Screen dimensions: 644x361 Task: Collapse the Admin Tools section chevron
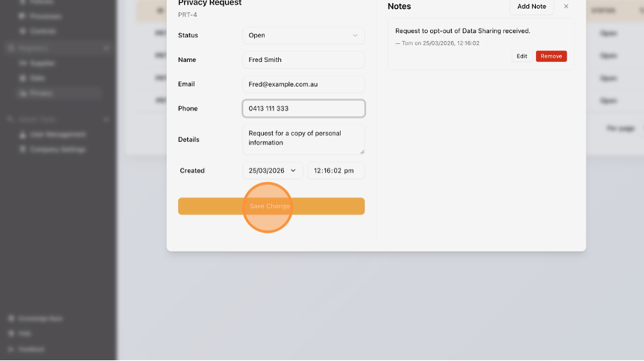pos(107,119)
